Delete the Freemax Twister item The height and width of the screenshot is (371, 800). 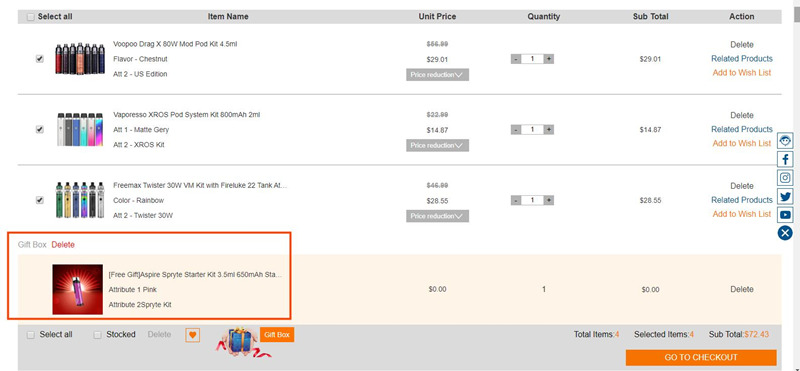click(742, 186)
